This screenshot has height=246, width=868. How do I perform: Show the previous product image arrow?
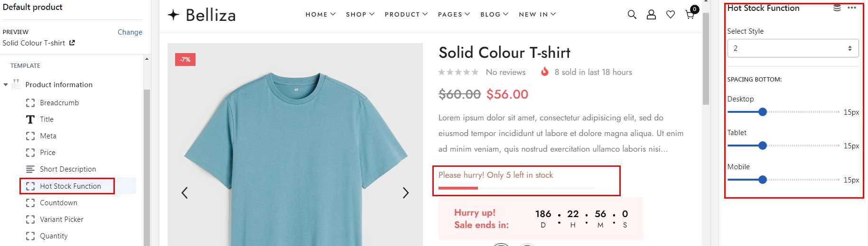(185, 193)
